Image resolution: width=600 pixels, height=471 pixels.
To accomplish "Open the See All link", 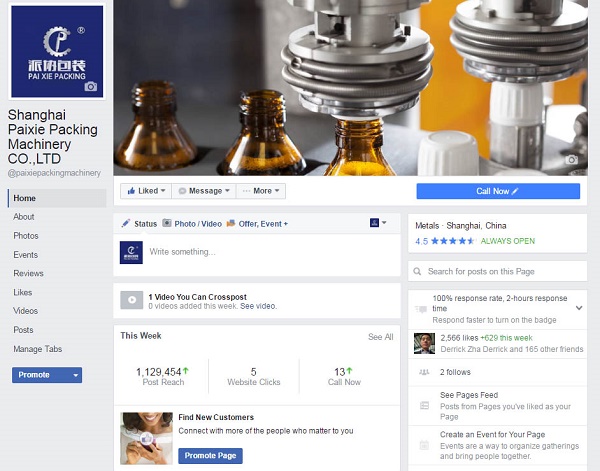I will [380, 337].
